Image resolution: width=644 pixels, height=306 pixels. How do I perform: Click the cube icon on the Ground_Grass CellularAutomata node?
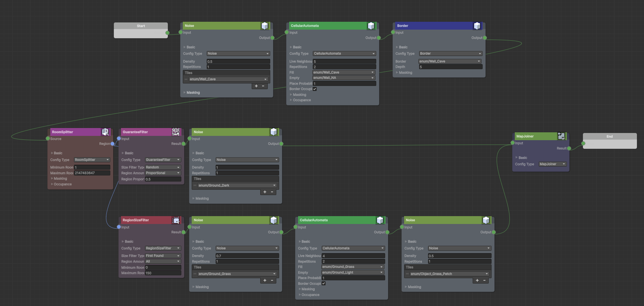380,220
